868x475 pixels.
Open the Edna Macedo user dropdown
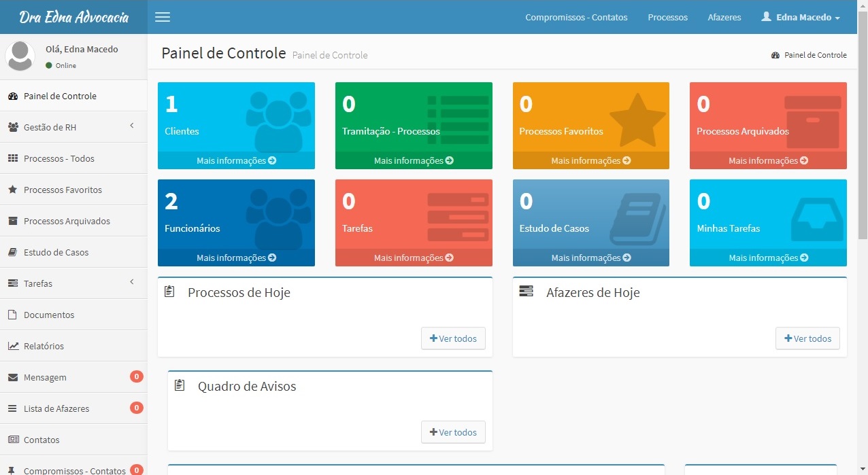800,17
